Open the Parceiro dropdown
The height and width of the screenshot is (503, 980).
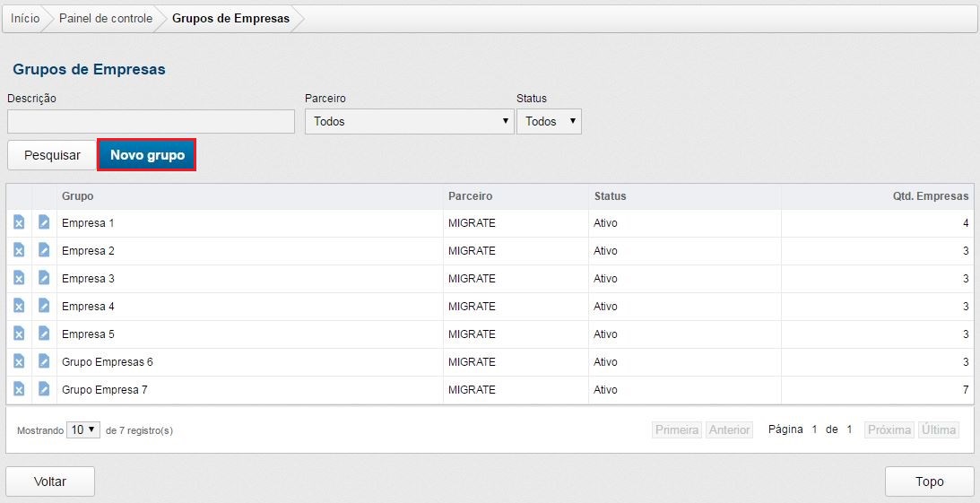[409, 121]
